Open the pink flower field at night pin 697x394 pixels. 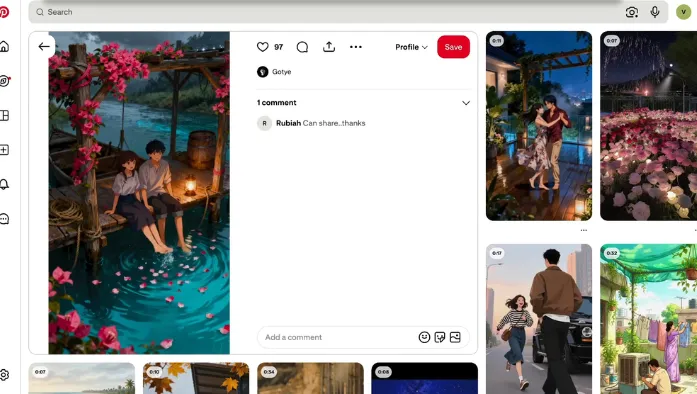pos(649,126)
